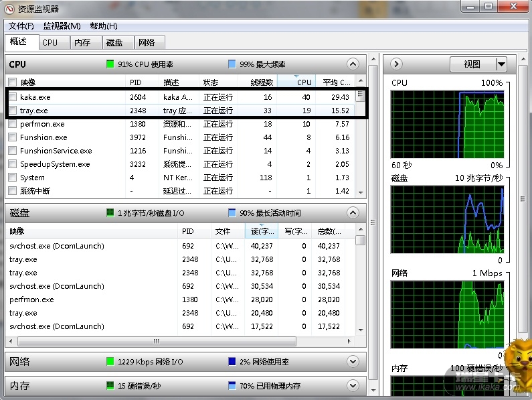Click disk list scroll-down arrow
532x400 pixels.
coord(361,330)
